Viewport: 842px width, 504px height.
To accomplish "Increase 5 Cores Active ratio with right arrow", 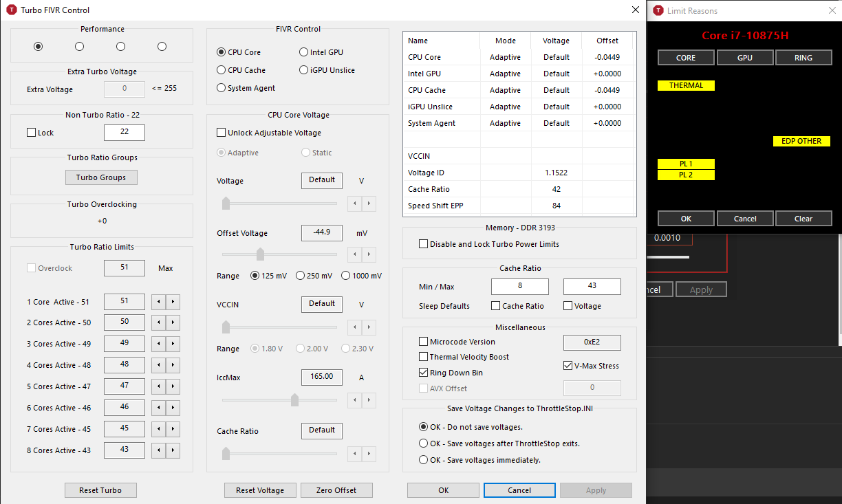I will point(173,386).
